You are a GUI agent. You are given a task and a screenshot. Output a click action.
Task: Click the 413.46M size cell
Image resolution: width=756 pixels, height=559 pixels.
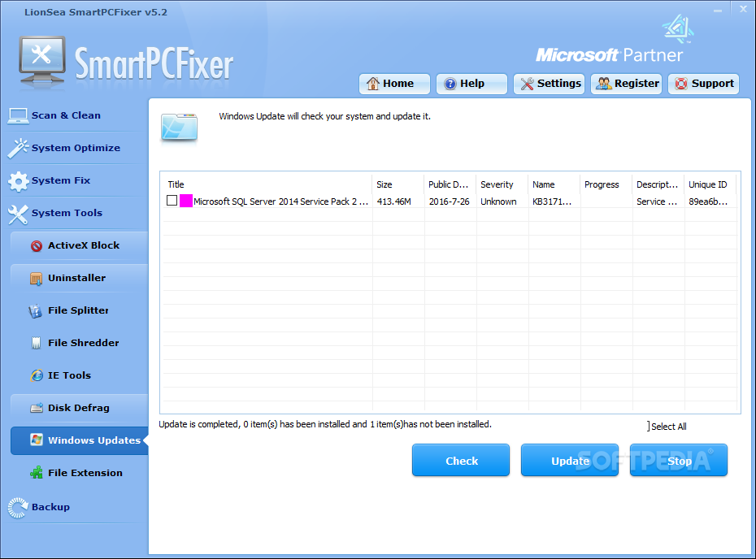[x=394, y=201]
